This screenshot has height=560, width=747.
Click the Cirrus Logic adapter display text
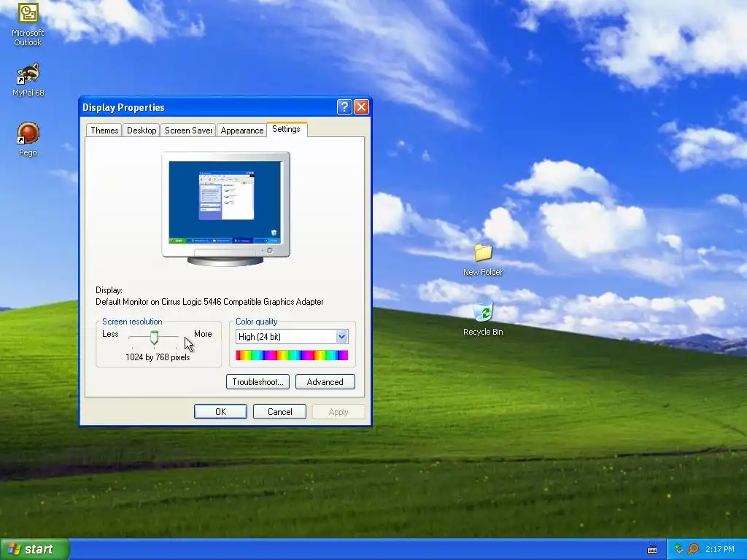pyautogui.click(x=209, y=302)
